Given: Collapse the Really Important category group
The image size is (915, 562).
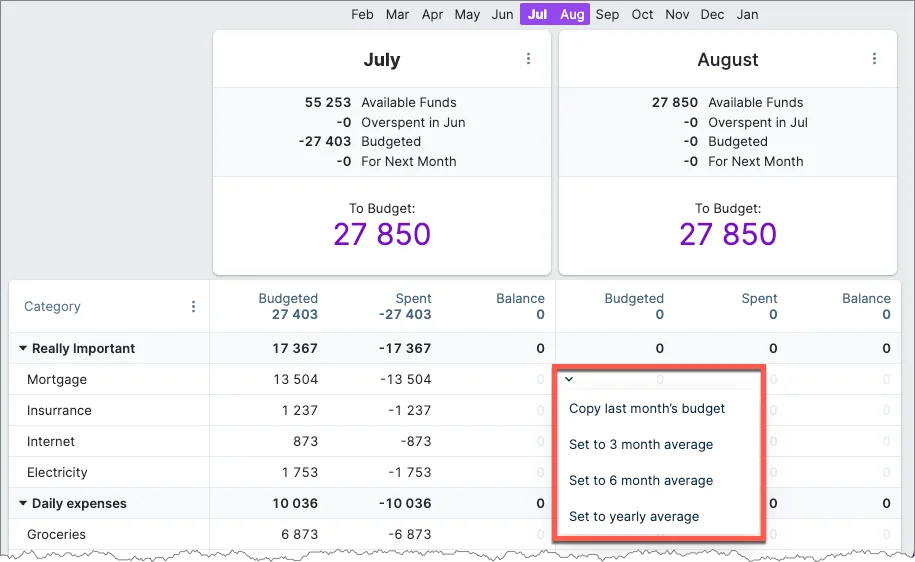Looking at the screenshot, I should click(x=23, y=349).
